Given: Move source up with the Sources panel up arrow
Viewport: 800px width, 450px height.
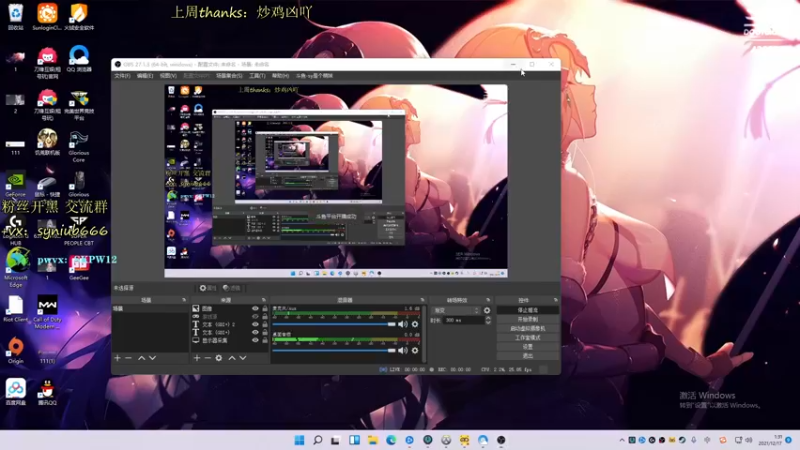Looking at the screenshot, I should [232, 358].
